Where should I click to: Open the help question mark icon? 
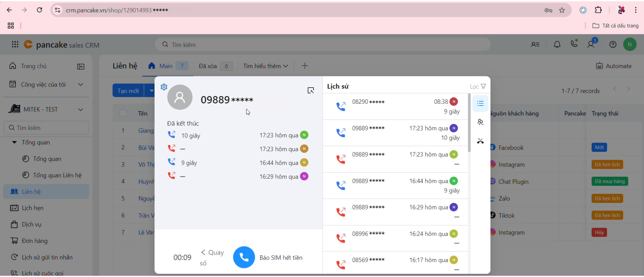click(x=612, y=45)
